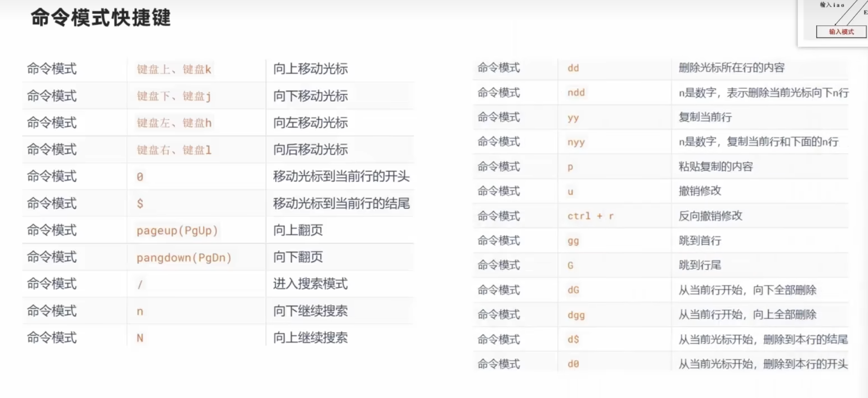Click the 进入搜索模式 description text

[x=310, y=284]
